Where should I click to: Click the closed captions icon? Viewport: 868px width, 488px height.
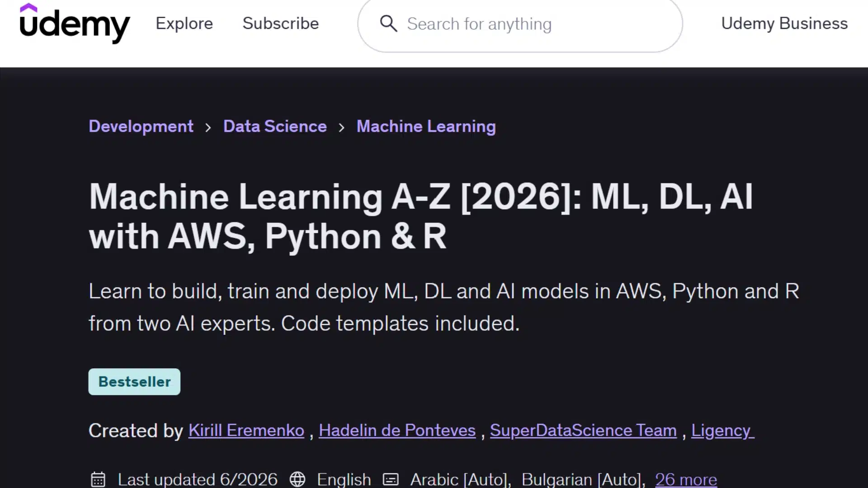point(391,479)
